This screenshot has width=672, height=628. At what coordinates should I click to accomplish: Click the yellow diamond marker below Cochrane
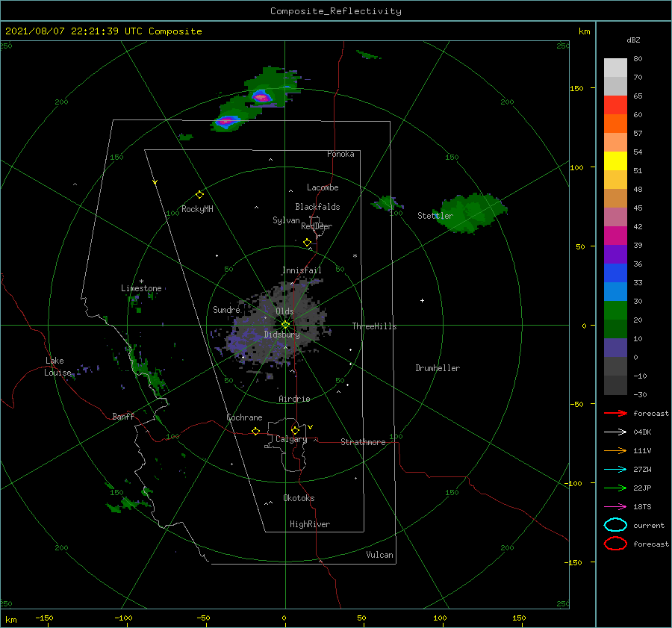[x=255, y=431]
